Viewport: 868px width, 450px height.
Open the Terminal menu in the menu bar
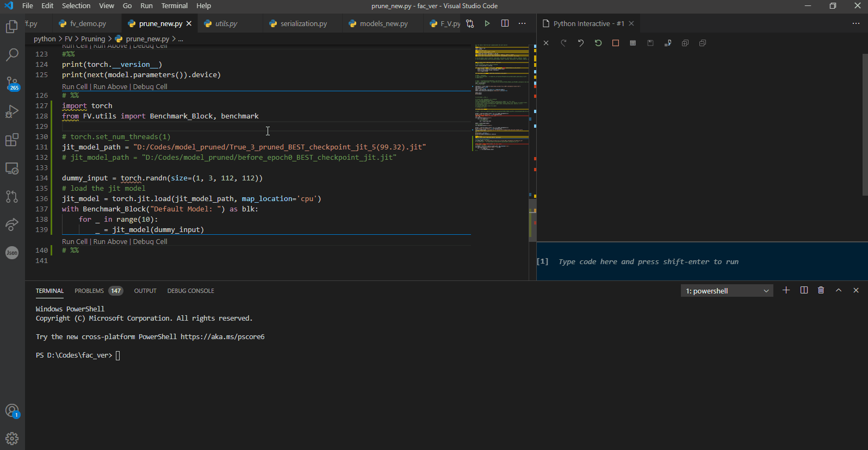[x=174, y=5]
